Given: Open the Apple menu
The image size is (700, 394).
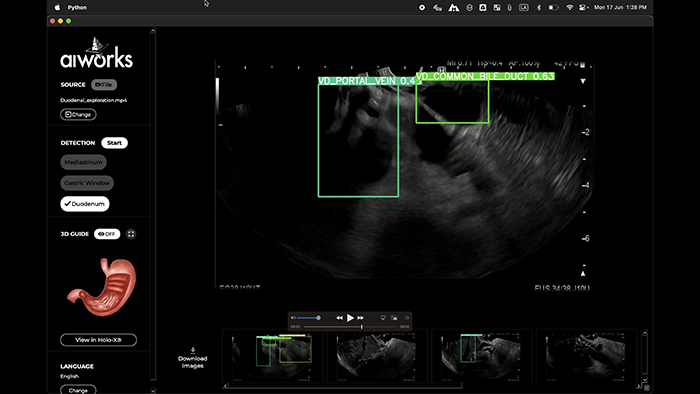Looking at the screenshot, I should 57,8.
